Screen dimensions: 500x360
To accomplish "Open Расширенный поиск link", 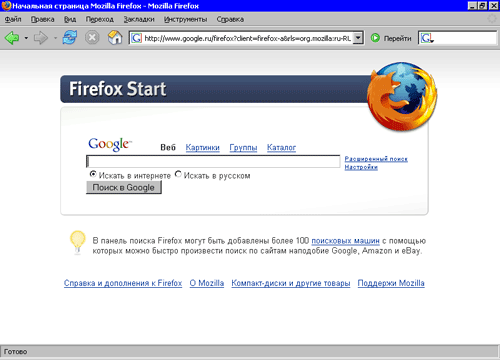I will (376, 159).
